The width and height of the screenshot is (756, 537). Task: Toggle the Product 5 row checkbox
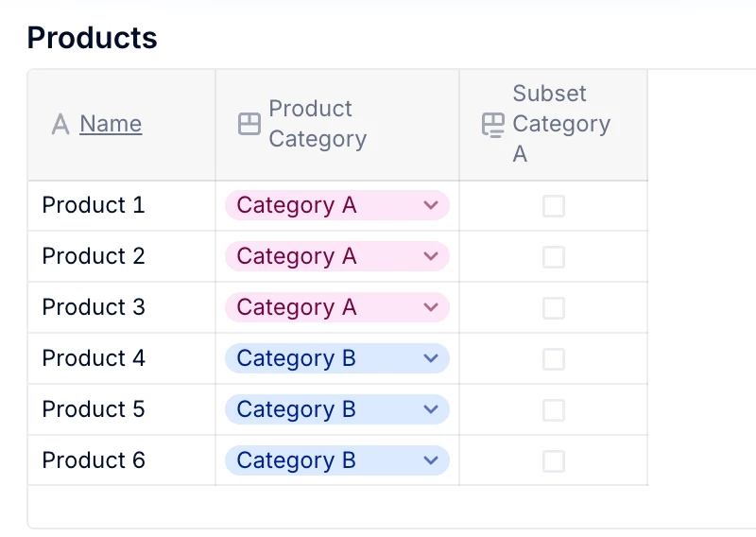pos(554,410)
